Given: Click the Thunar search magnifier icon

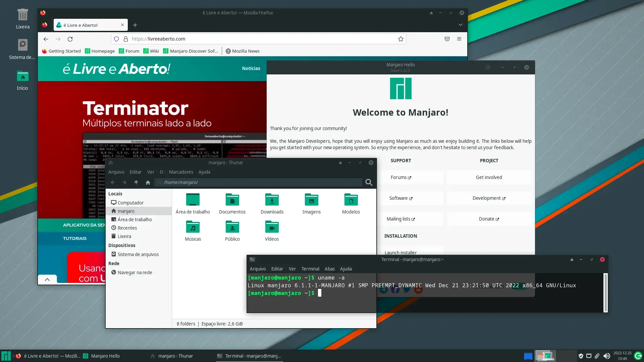Looking at the screenshot, I should point(369,182).
